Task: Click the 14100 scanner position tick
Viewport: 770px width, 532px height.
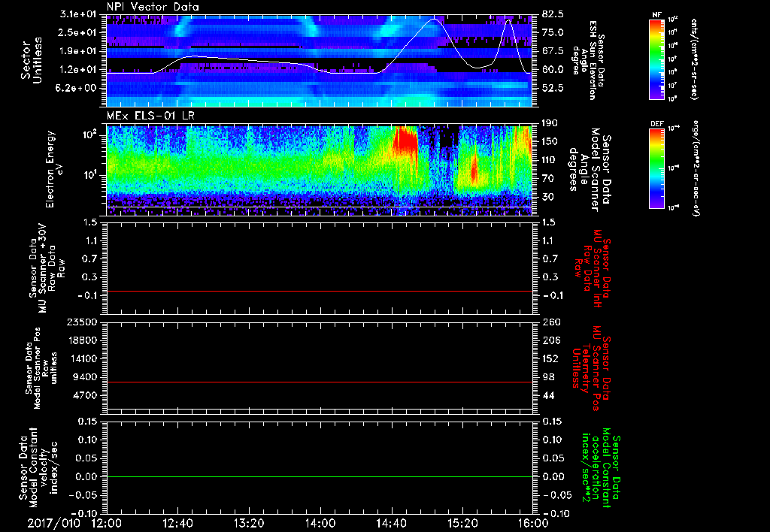Action: (83, 358)
